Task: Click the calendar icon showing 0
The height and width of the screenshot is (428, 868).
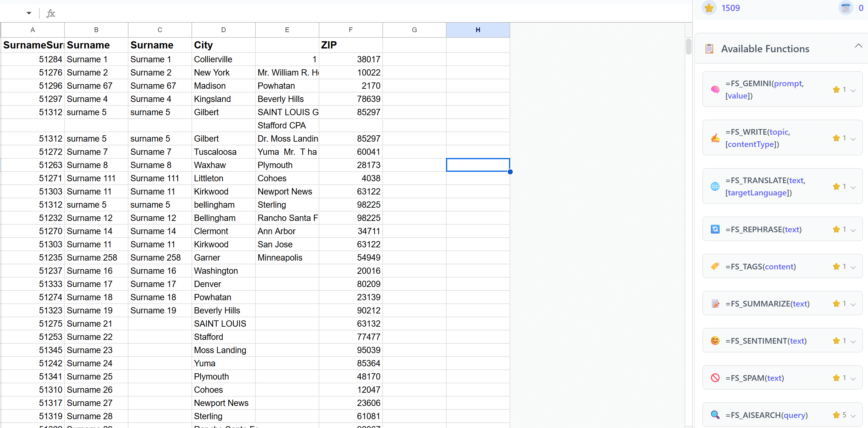Action: click(x=846, y=8)
